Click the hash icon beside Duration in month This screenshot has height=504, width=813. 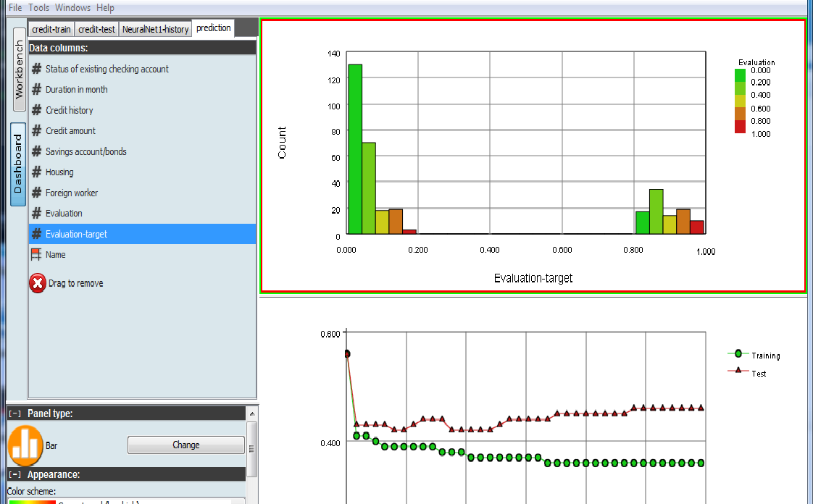36,90
